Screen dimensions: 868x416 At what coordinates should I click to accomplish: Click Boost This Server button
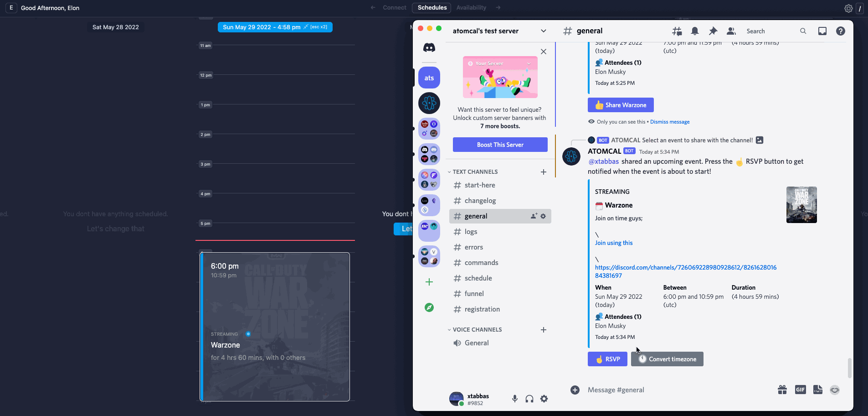[500, 145]
